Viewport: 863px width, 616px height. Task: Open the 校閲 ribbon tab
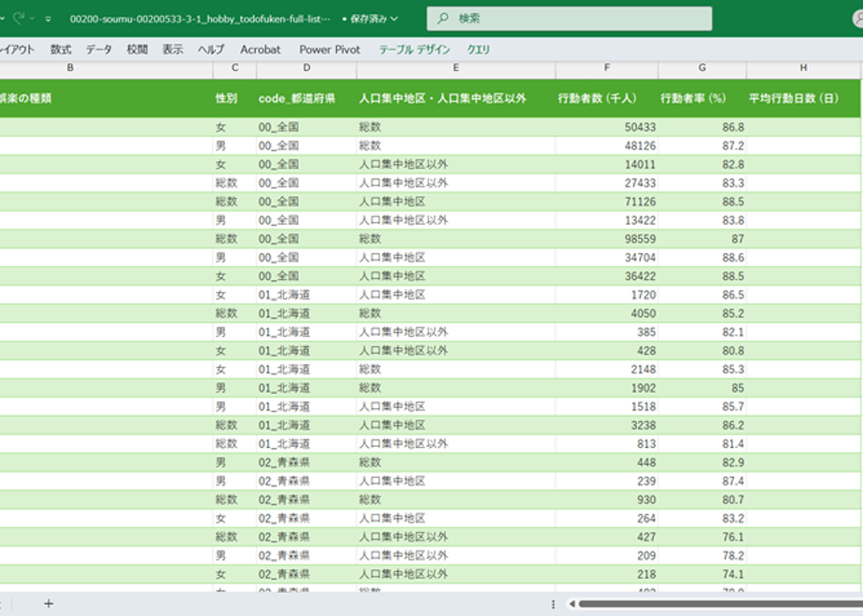[x=137, y=49]
